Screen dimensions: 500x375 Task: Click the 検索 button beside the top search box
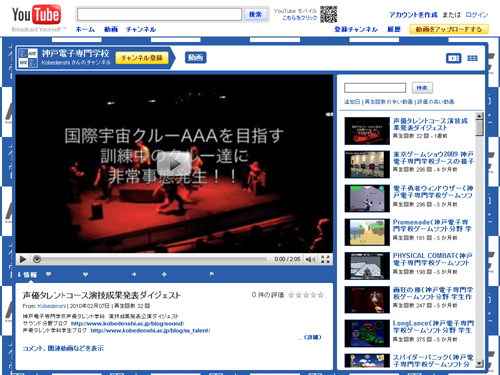click(x=255, y=14)
